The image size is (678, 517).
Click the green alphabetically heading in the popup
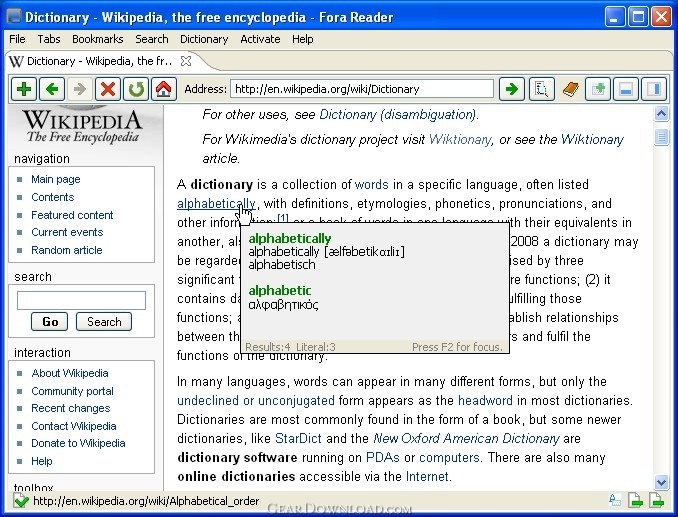290,238
